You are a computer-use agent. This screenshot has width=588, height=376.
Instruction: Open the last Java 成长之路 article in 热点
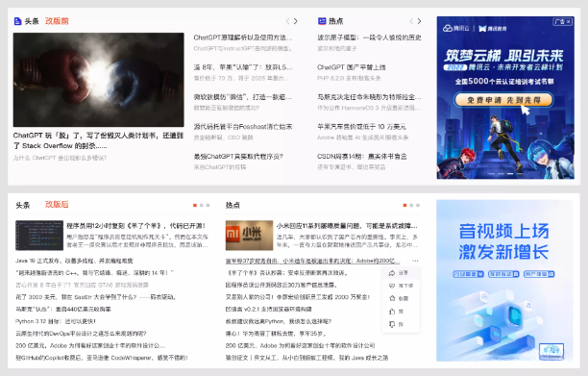(x=306, y=358)
